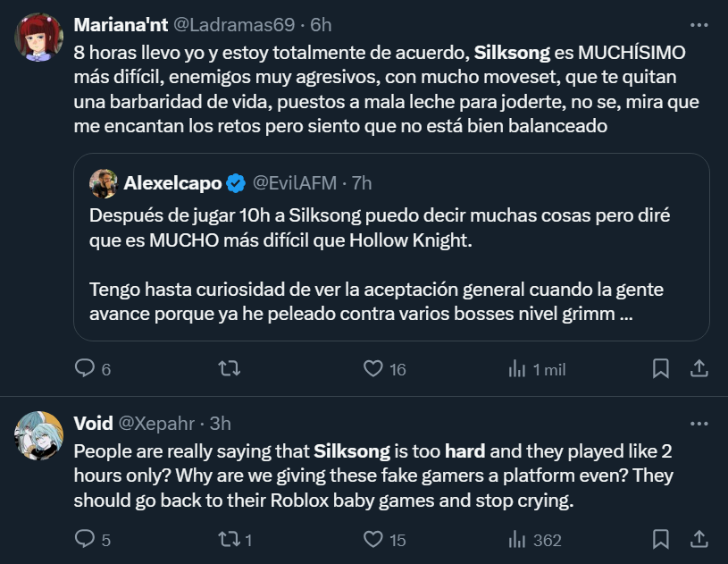Image resolution: width=728 pixels, height=564 pixels.
Task: Share Void's tweet
Action: tap(700, 539)
